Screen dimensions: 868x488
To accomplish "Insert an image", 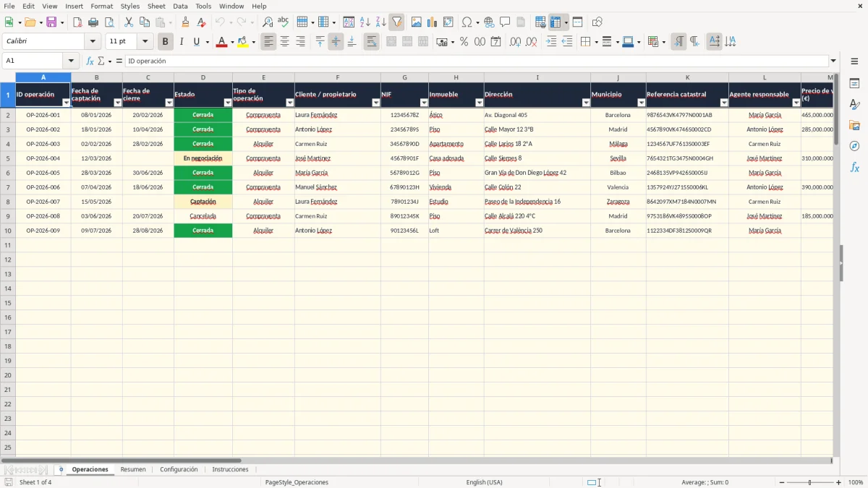I will (417, 22).
